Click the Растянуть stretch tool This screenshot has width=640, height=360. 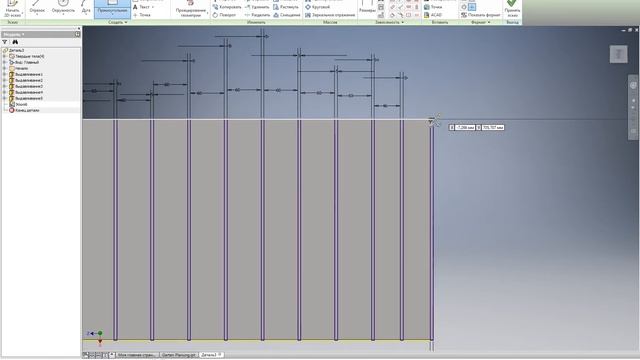(x=286, y=7)
